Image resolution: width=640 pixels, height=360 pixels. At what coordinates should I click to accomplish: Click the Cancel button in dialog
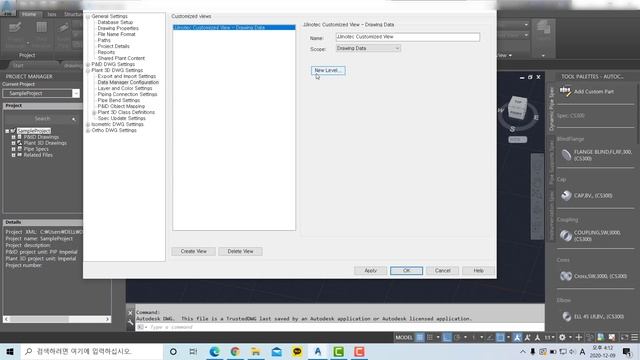(442, 271)
